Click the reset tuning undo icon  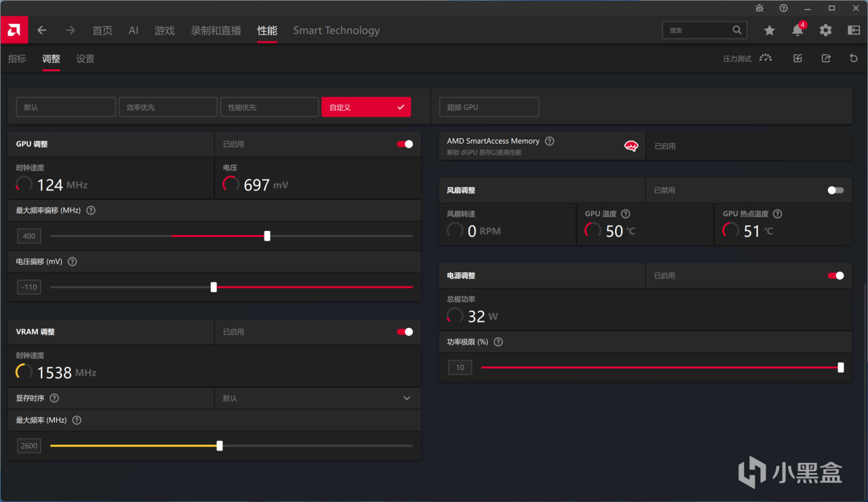854,59
